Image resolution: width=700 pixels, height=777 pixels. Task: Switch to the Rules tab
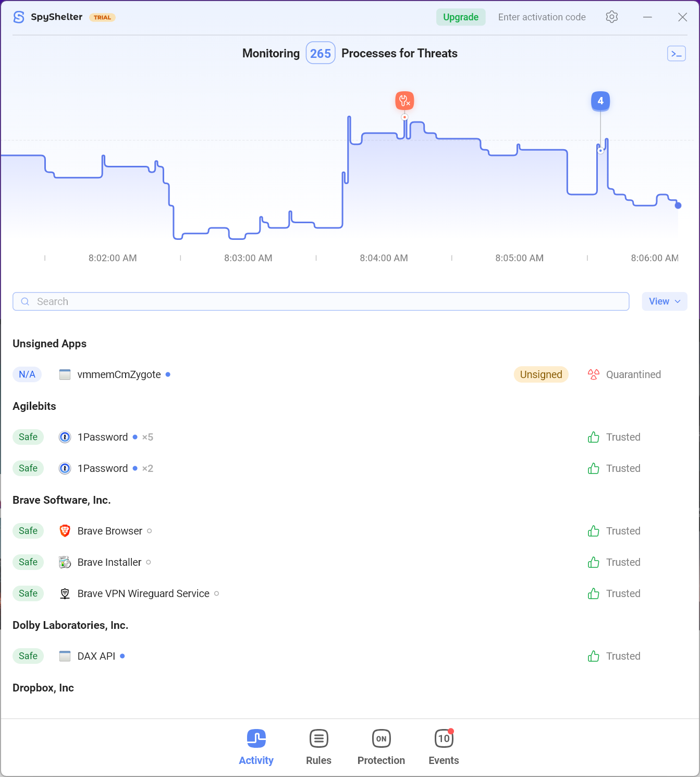tap(318, 739)
